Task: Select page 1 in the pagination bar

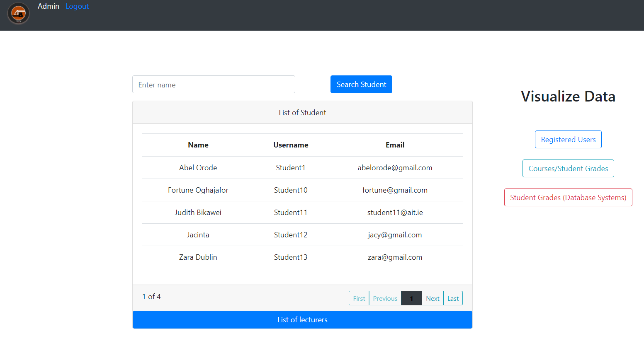Action: pyautogui.click(x=411, y=298)
